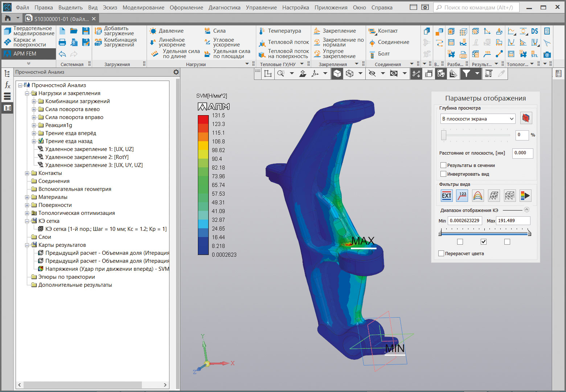The width and height of the screenshot is (566, 392).
Task: Enable the isolines rainbow view filter
Action: click(x=478, y=196)
